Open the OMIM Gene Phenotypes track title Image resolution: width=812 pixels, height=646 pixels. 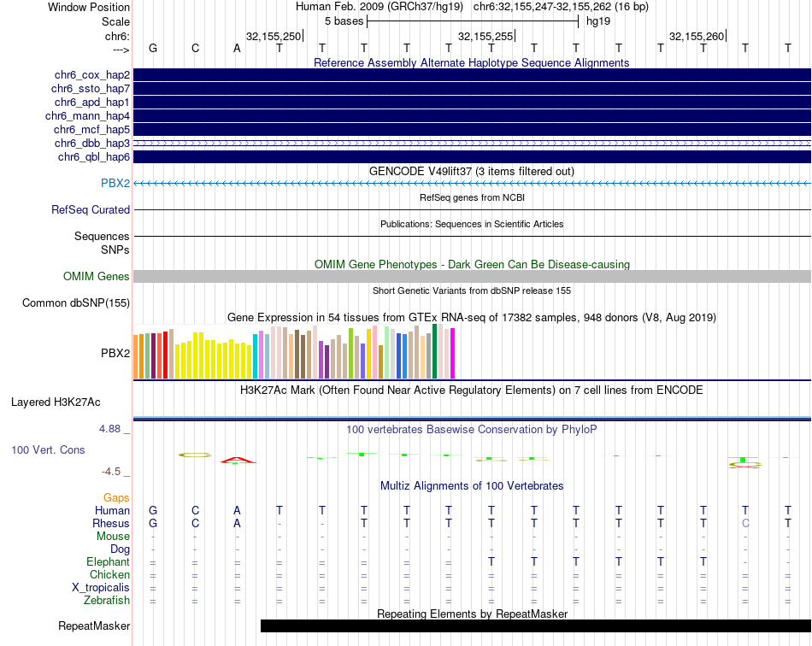(x=473, y=265)
